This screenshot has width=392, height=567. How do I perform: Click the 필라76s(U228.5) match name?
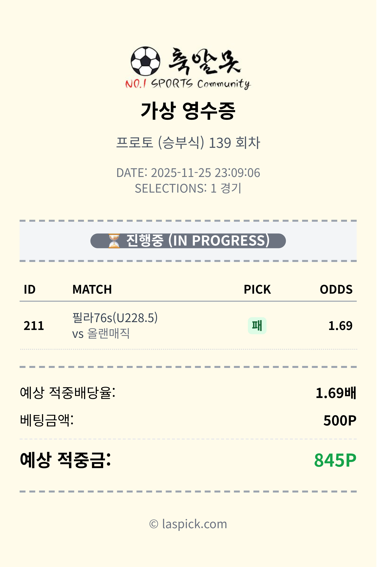point(115,318)
